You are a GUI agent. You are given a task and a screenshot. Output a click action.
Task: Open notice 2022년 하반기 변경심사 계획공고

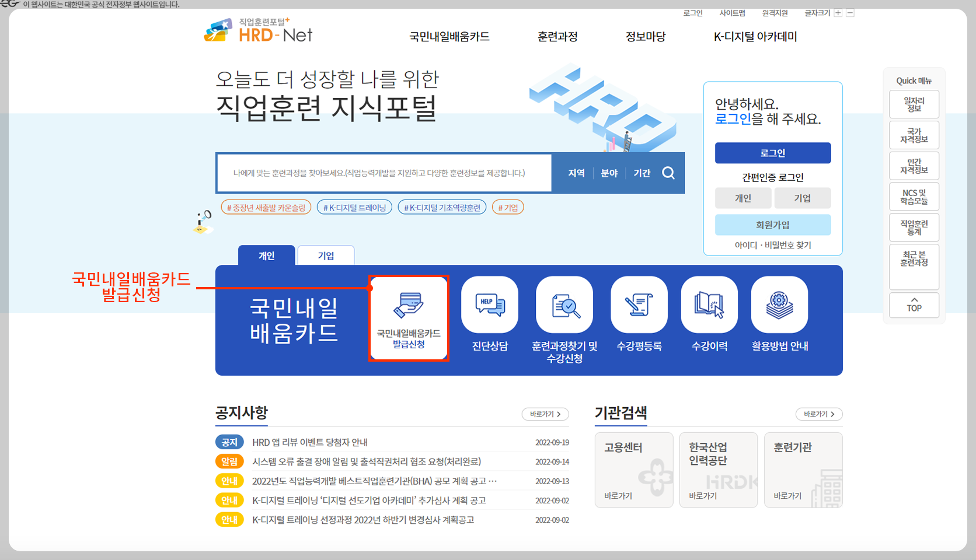click(363, 520)
